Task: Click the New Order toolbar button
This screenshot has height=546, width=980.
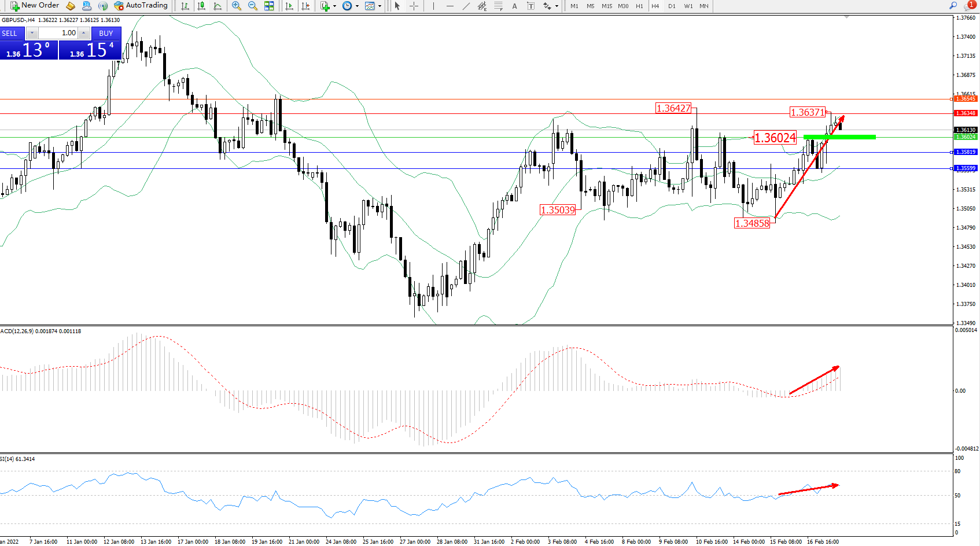Action: 35,6
